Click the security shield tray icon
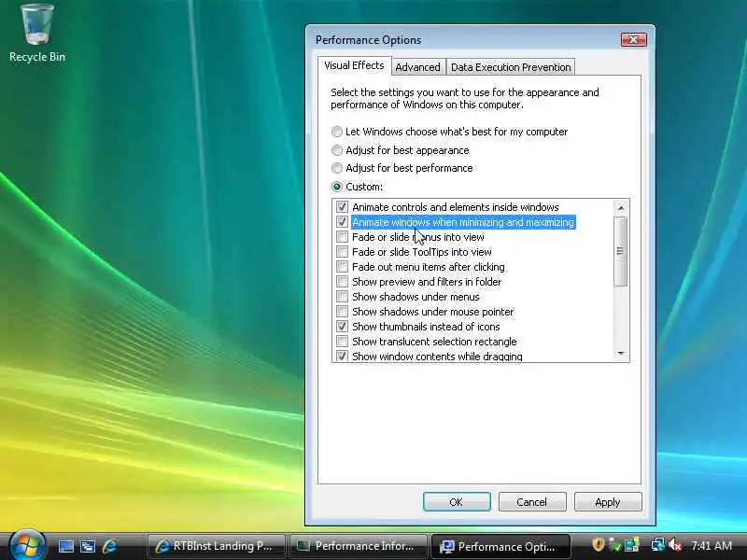This screenshot has height=560, width=747. [598, 544]
